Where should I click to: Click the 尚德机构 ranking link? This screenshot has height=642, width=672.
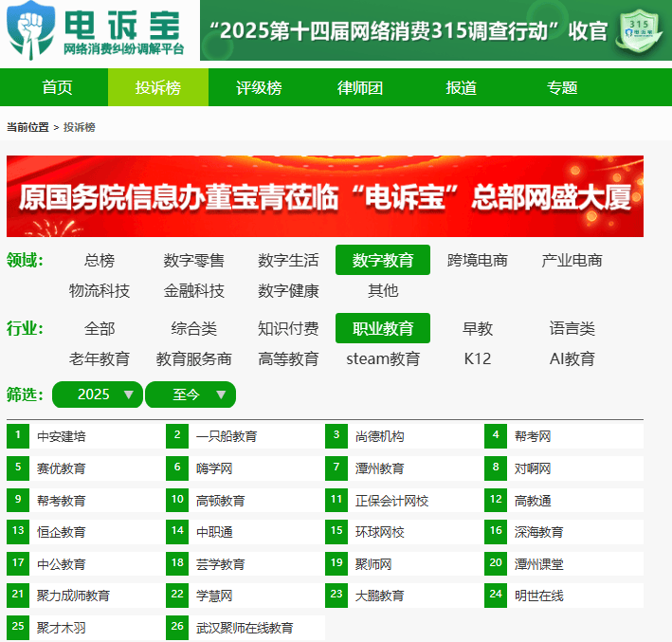click(379, 436)
